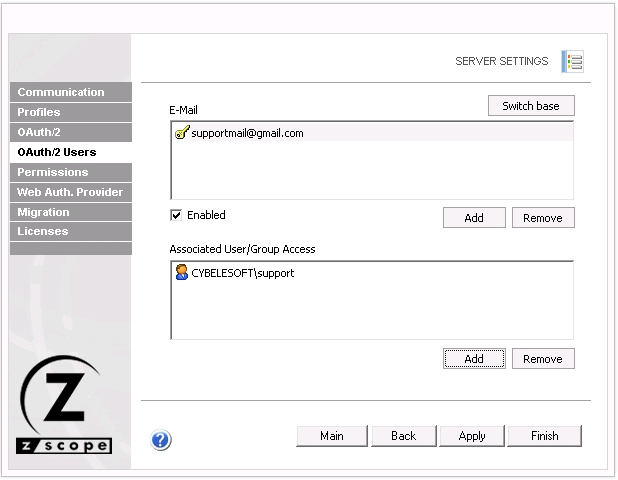This screenshot has height=480, width=618.
Task: Select the supportmail@gmail.com entry
Action: point(247,133)
